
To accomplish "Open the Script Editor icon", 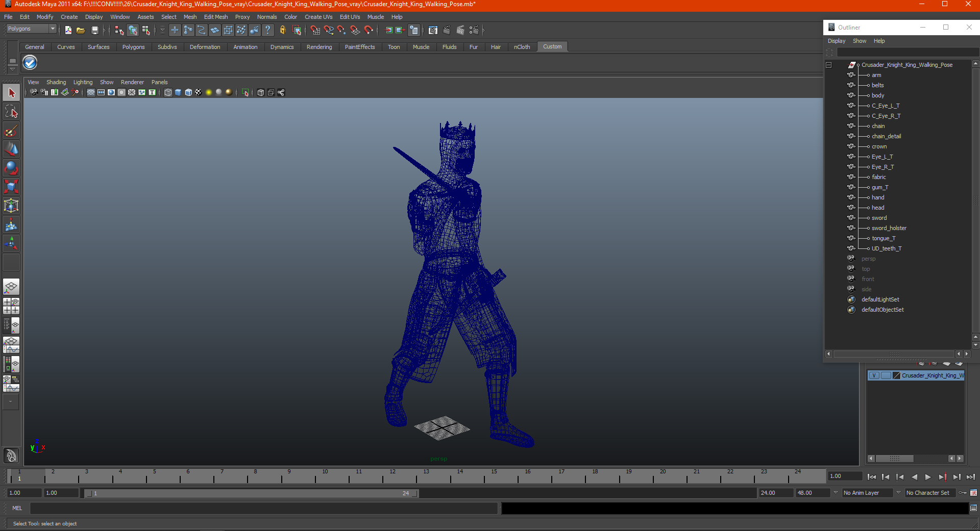I will tap(973, 508).
